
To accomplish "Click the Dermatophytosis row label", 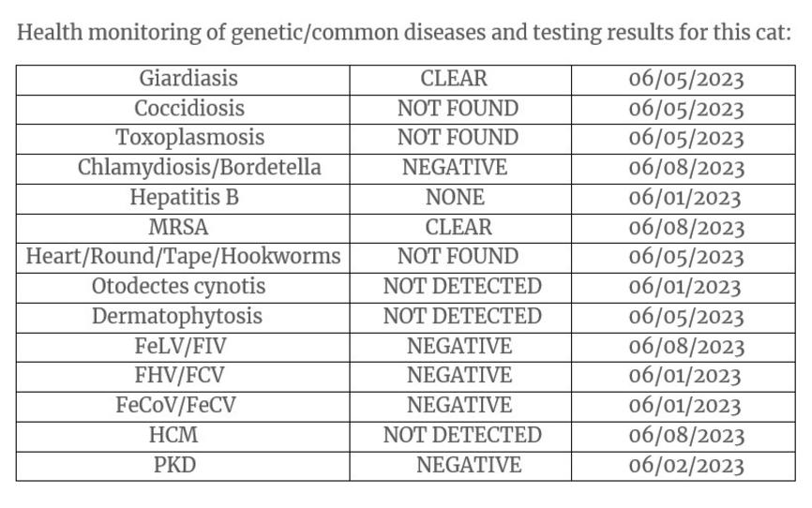I will click(x=183, y=317).
